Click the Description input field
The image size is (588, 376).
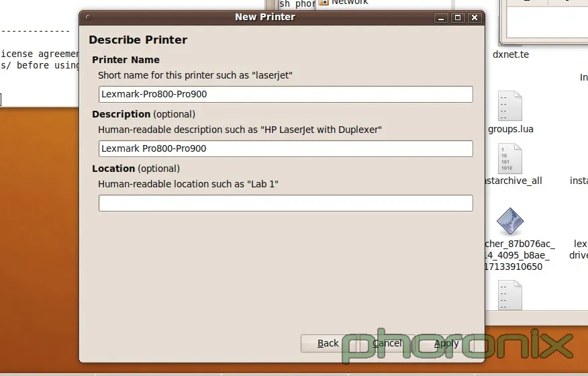[x=286, y=148]
